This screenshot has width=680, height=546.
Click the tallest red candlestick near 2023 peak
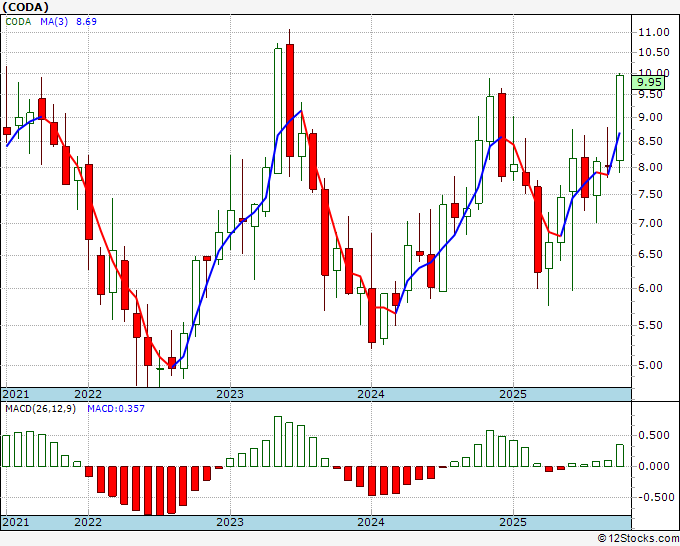290,101
